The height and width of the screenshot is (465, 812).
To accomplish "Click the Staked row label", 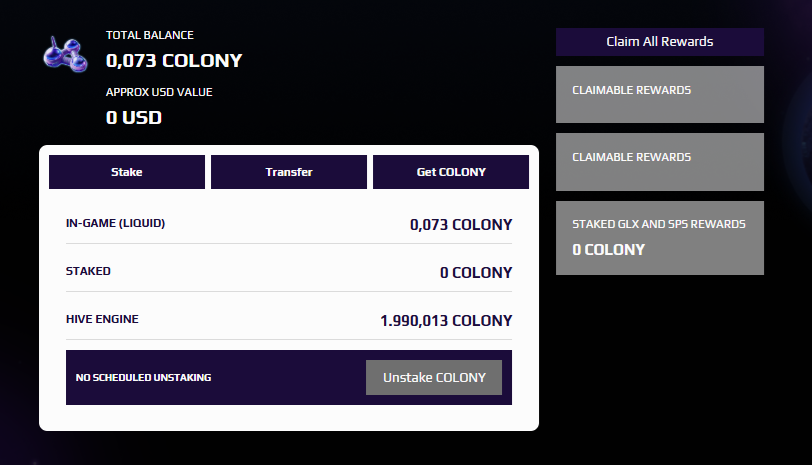I will click(x=88, y=271).
